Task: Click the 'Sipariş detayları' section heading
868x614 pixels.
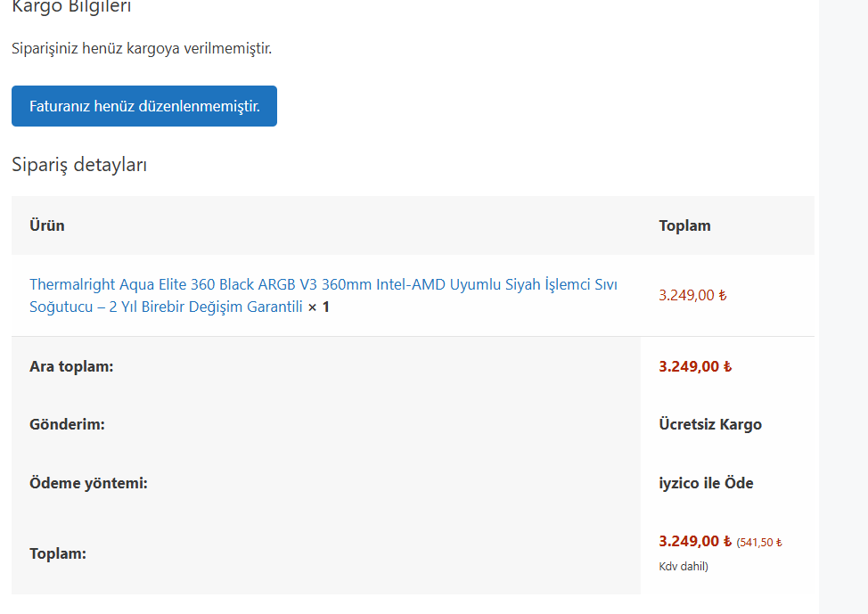Action: pyautogui.click(x=79, y=165)
